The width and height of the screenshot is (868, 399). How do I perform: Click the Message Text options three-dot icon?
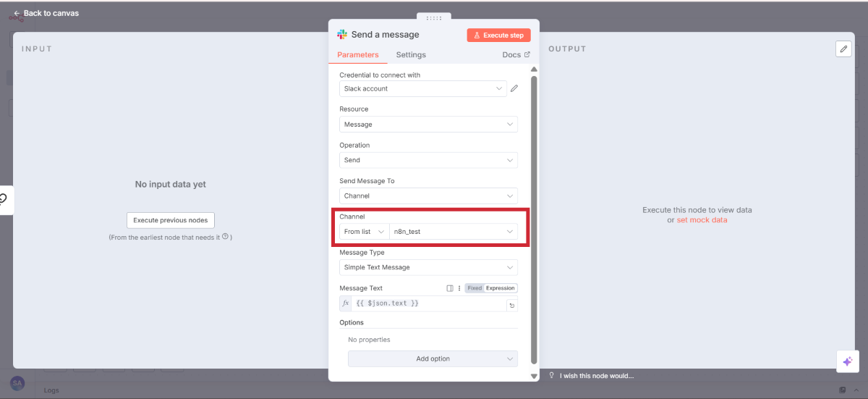459,288
